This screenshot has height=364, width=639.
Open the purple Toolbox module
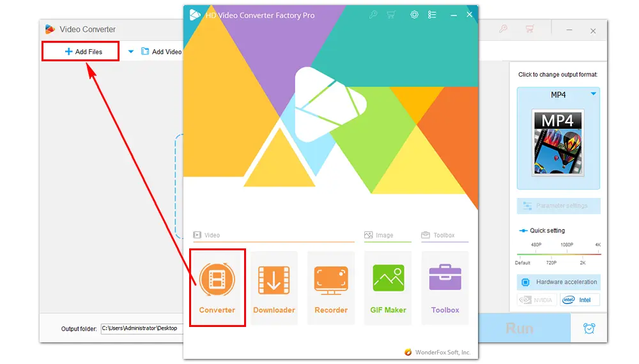click(x=445, y=288)
